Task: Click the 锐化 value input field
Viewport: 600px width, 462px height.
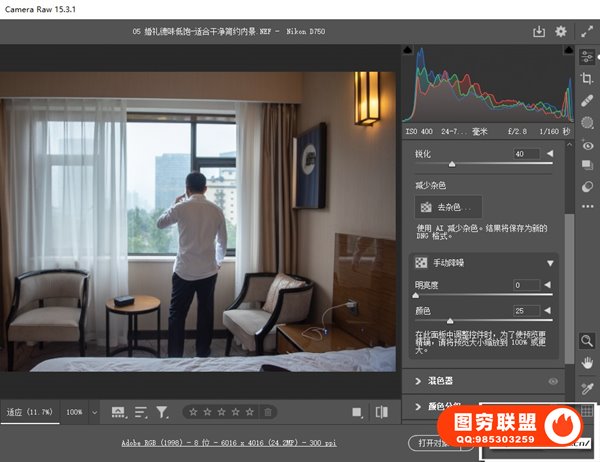Action: (x=524, y=154)
